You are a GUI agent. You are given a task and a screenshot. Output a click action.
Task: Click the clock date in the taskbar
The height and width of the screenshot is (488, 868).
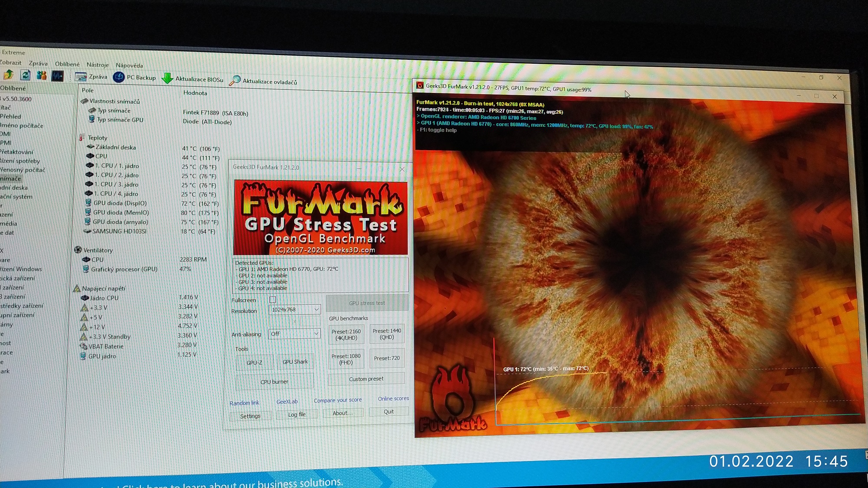(751, 461)
